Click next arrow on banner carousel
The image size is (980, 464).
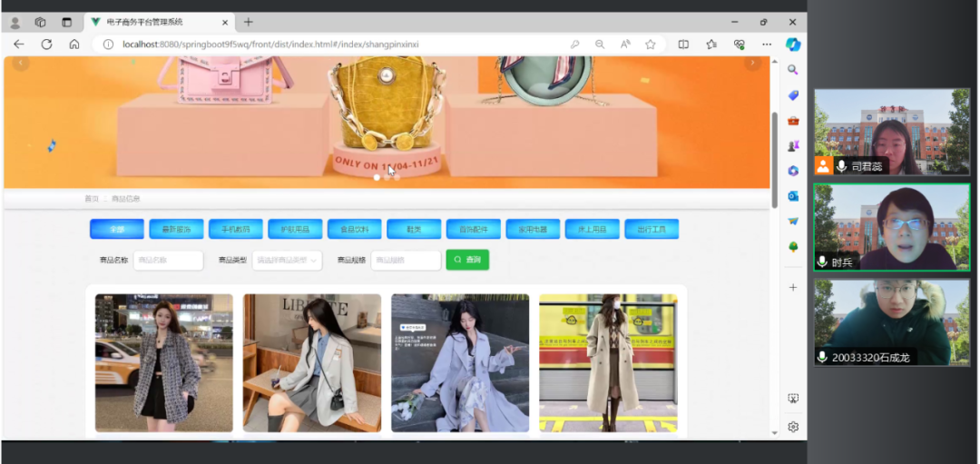click(x=752, y=63)
